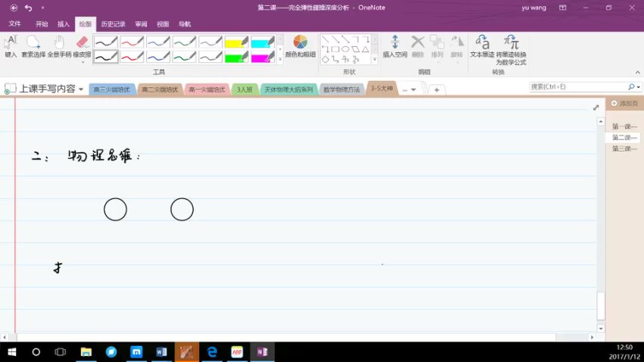The image size is (644, 362).
Task: Click Insert Space (插入空间) icon
Action: (x=395, y=46)
